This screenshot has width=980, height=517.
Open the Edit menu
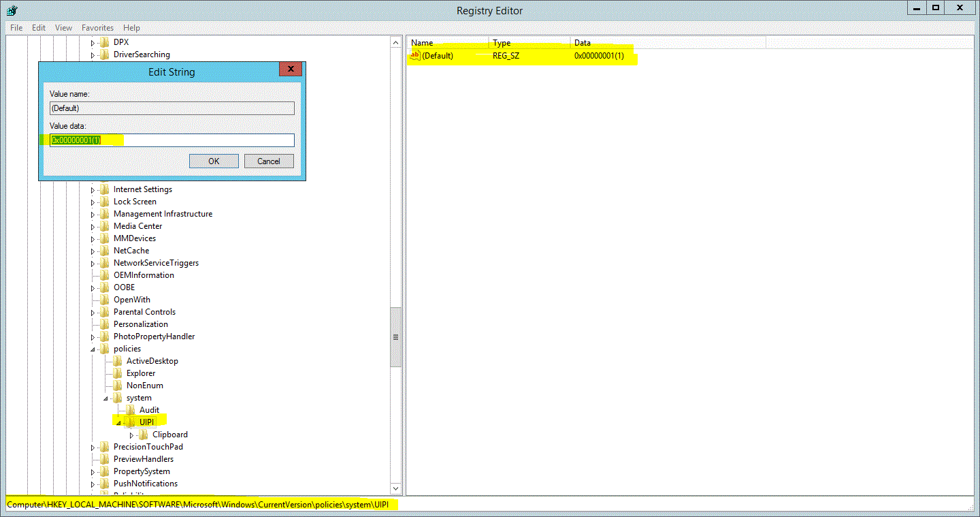point(39,28)
